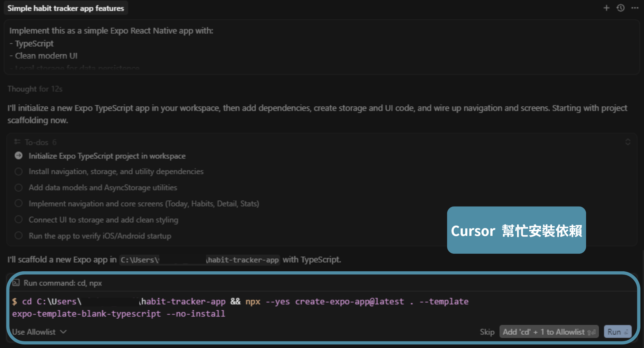Open chat history clock icon
This screenshot has width=644, height=348.
tap(620, 8)
